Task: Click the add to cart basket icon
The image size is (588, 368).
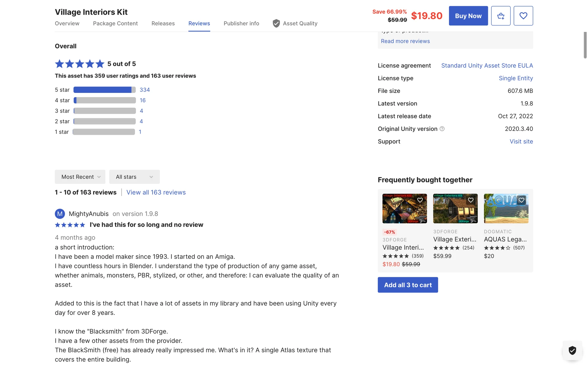Action: point(501,16)
